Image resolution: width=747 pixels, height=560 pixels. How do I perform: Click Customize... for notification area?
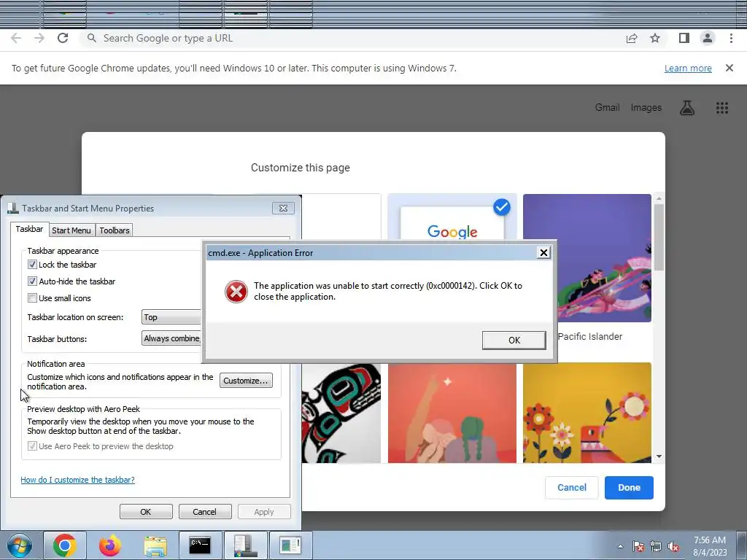(x=246, y=381)
